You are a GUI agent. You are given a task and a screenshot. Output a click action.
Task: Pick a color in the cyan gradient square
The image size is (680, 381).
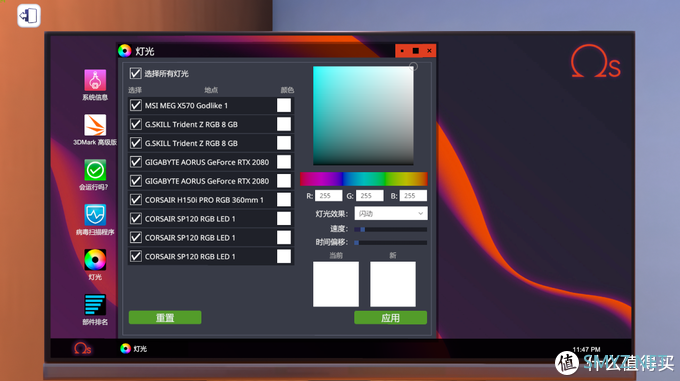pos(363,115)
